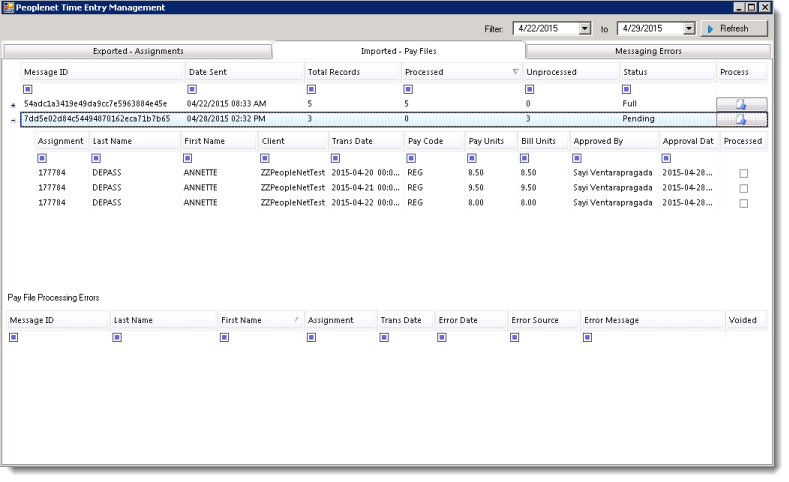789x482 pixels.
Task: Click filter icon under errors Trans Date column
Action: point(384,337)
